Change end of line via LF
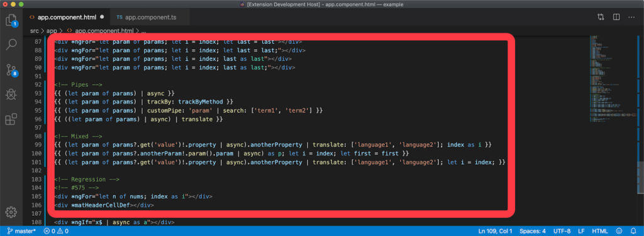 [581, 231]
